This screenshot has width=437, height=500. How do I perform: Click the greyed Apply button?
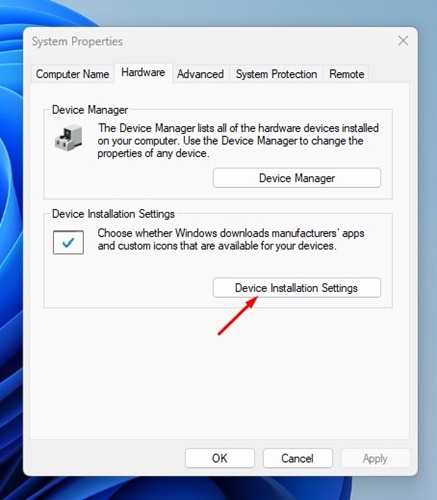(x=375, y=458)
